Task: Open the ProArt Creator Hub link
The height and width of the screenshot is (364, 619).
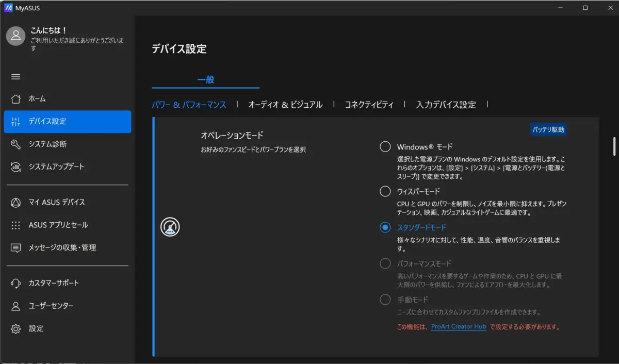Action: click(x=459, y=327)
